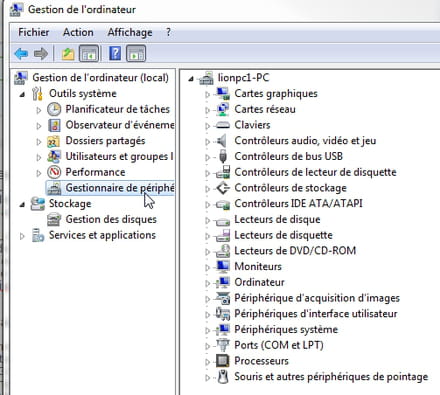Click the Gestion de l'ordinateur title bar icon
440x395 pixels.
click(17, 9)
